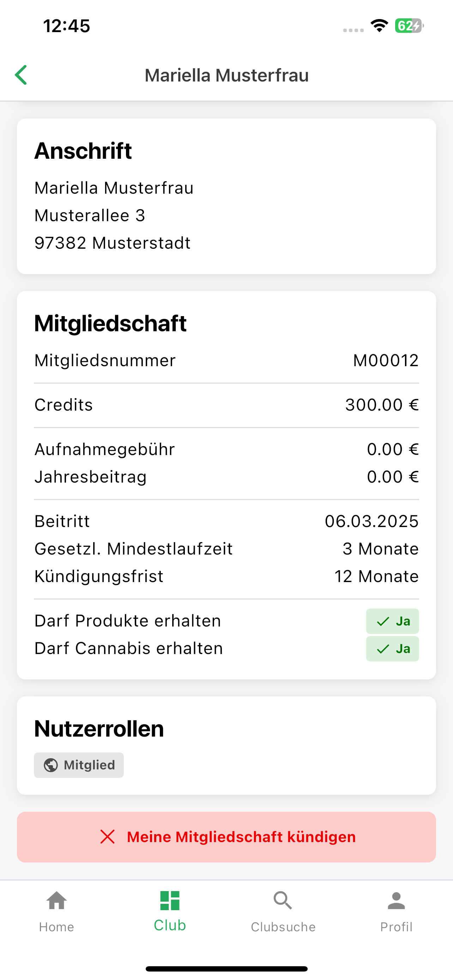Select the Club grid icon
The image size is (453, 980).
tap(170, 901)
